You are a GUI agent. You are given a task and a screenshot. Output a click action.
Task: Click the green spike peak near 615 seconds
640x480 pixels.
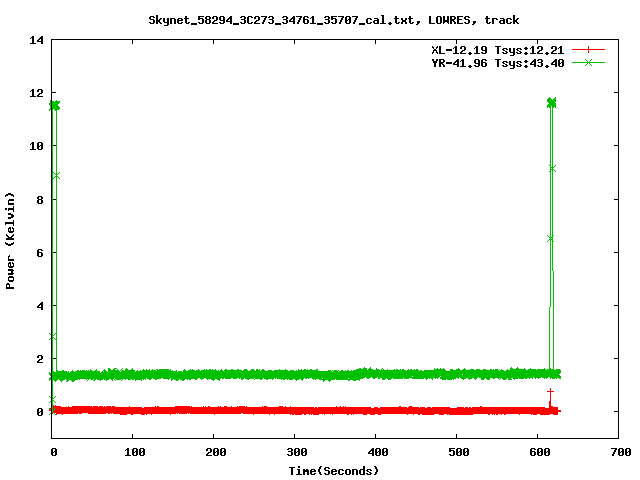coord(551,102)
